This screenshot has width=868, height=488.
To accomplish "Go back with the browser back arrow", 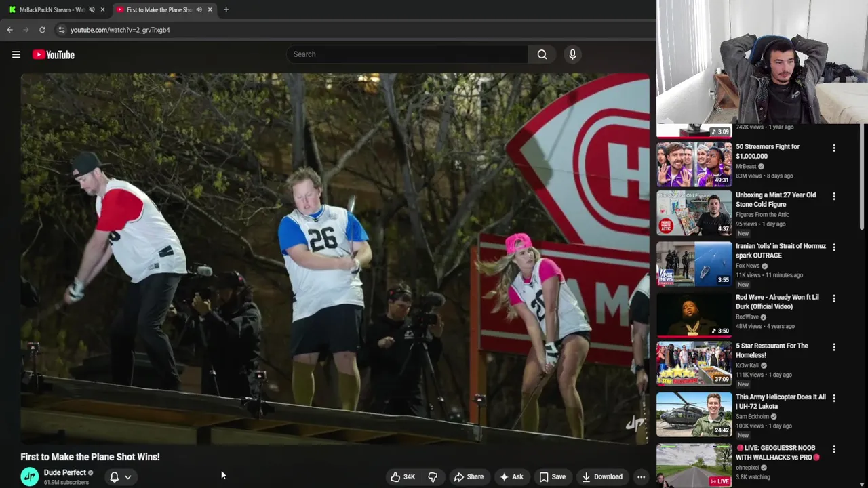I will point(9,30).
